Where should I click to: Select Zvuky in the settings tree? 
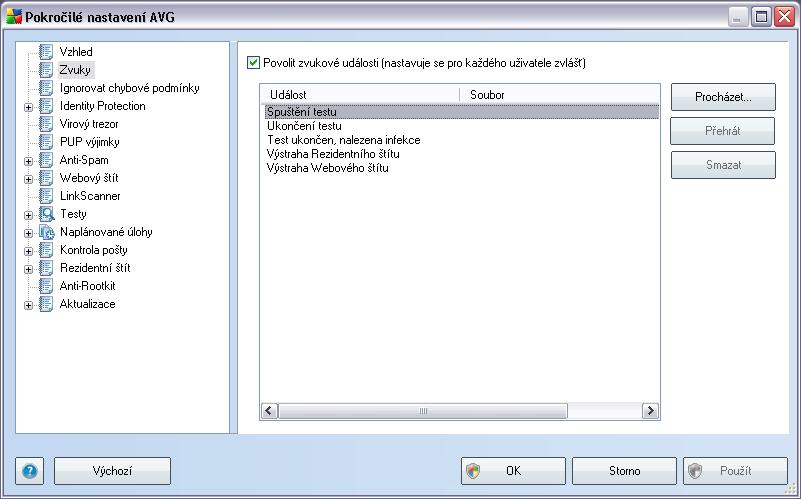tap(75, 69)
